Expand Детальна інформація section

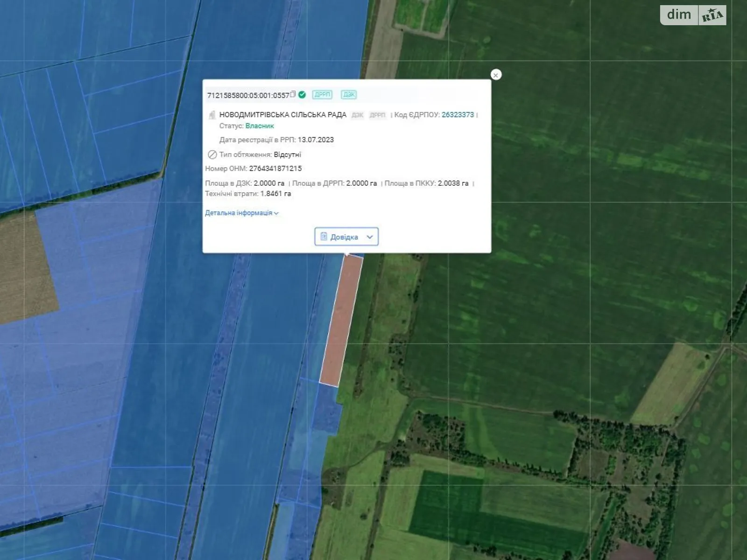(x=241, y=213)
